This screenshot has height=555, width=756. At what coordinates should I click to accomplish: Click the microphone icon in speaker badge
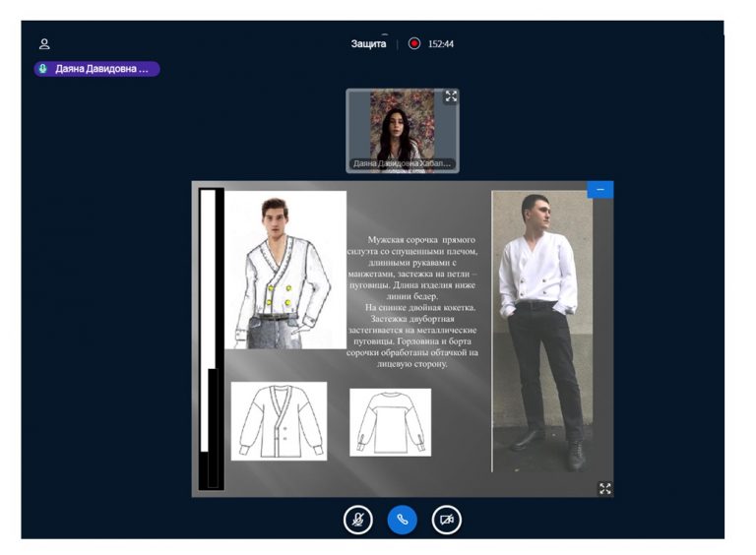(43, 69)
